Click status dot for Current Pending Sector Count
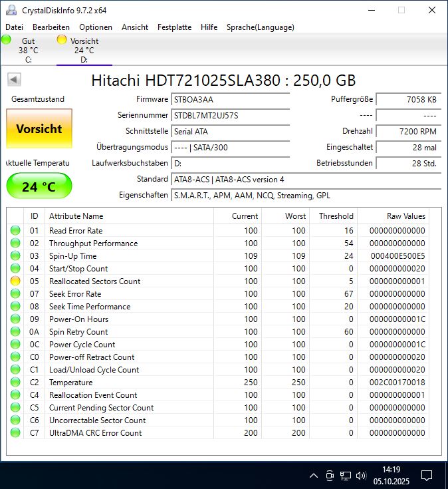The height and width of the screenshot is (489, 448). click(15, 407)
